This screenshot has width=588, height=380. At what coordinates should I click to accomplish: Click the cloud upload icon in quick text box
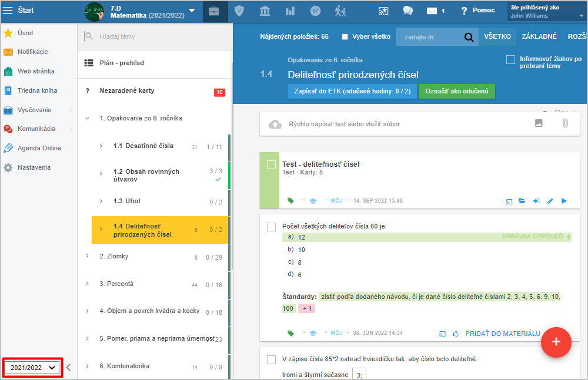pyautogui.click(x=275, y=124)
